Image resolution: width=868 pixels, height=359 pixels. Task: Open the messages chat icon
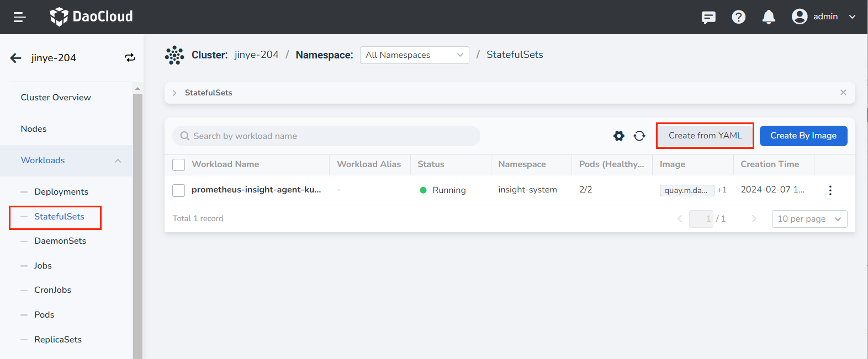(708, 17)
